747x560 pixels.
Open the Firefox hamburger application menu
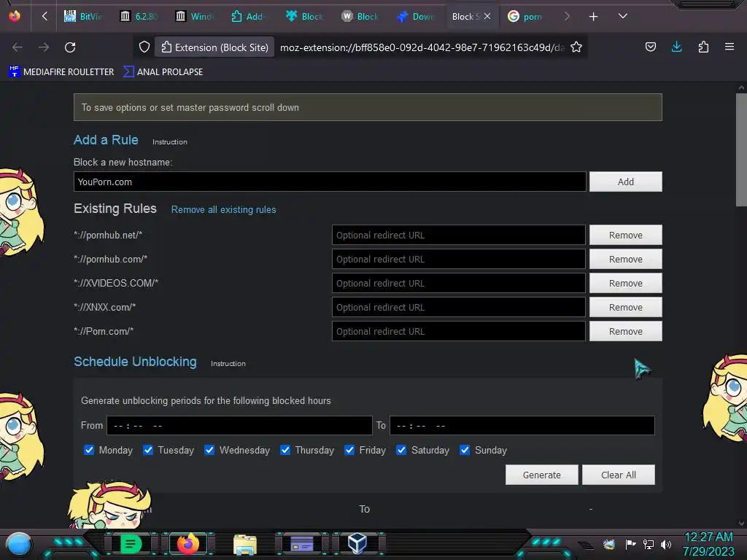click(729, 47)
